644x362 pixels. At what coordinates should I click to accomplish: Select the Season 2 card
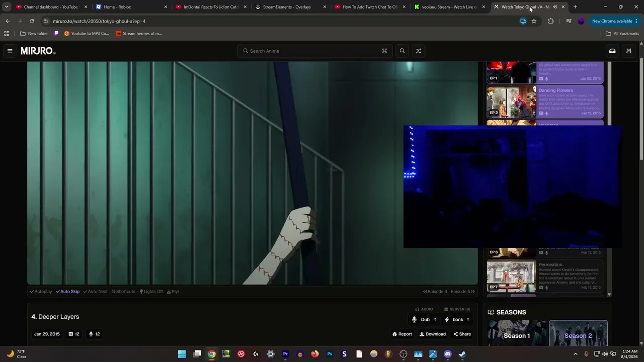pyautogui.click(x=578, y=333)
